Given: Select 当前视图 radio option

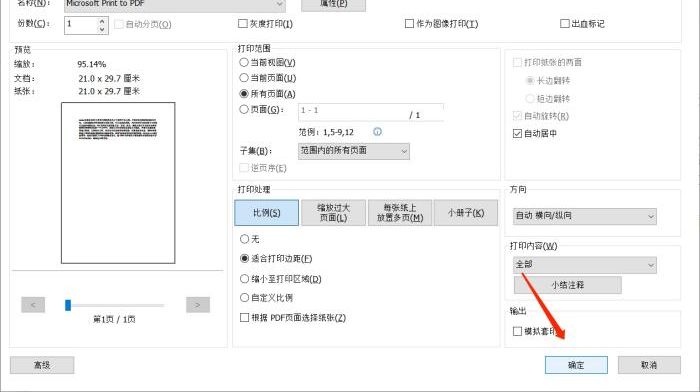Looking at the screenshot, I should (244, 63).
